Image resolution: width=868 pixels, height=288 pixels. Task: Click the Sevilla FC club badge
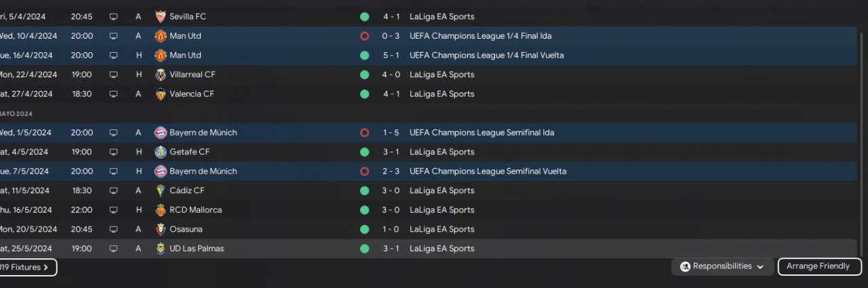[x=161, y=17]
